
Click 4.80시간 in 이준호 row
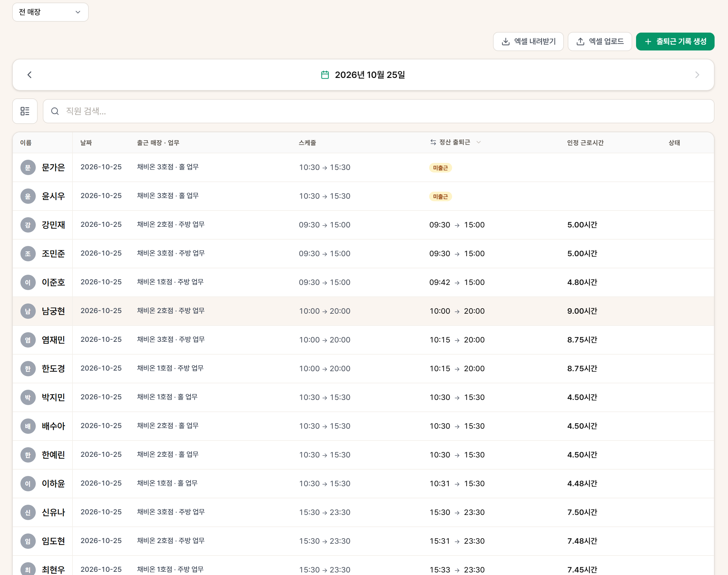[582, 282]
